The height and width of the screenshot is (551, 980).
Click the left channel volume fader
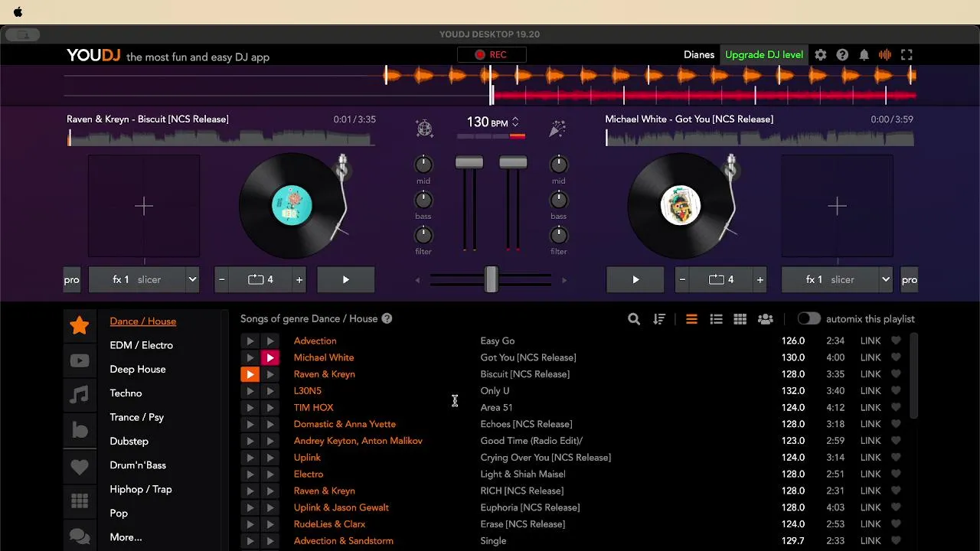point(469,163)
